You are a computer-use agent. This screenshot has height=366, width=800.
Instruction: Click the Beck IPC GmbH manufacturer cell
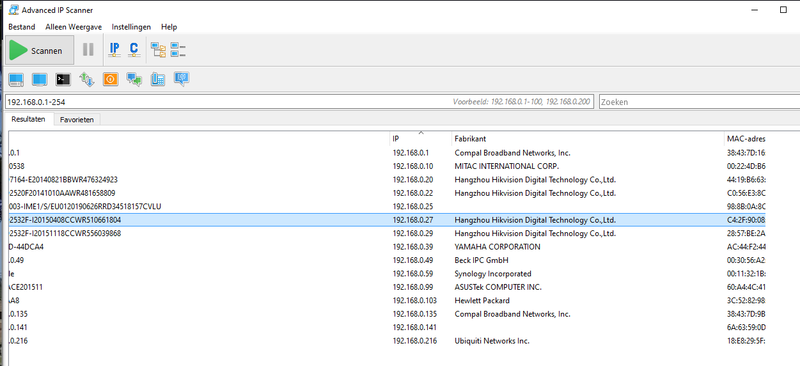pyautogui.click(x=481, y=260)
